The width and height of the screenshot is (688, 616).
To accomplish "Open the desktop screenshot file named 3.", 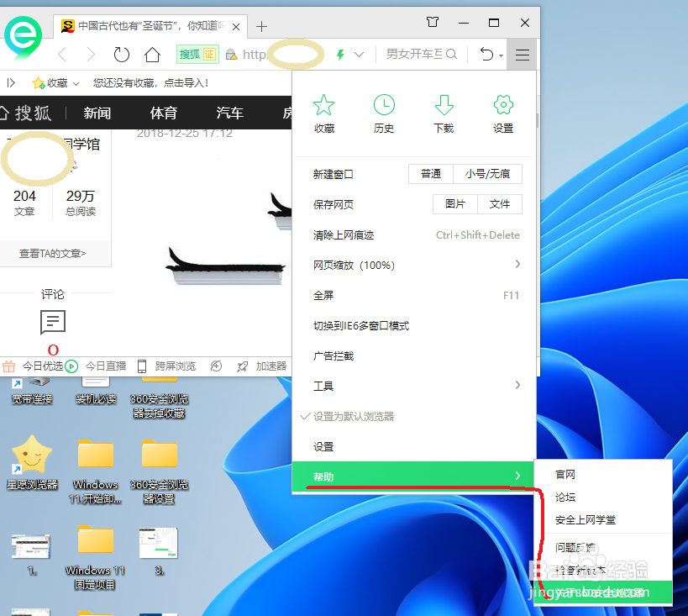I will click(x=159, y=551).
